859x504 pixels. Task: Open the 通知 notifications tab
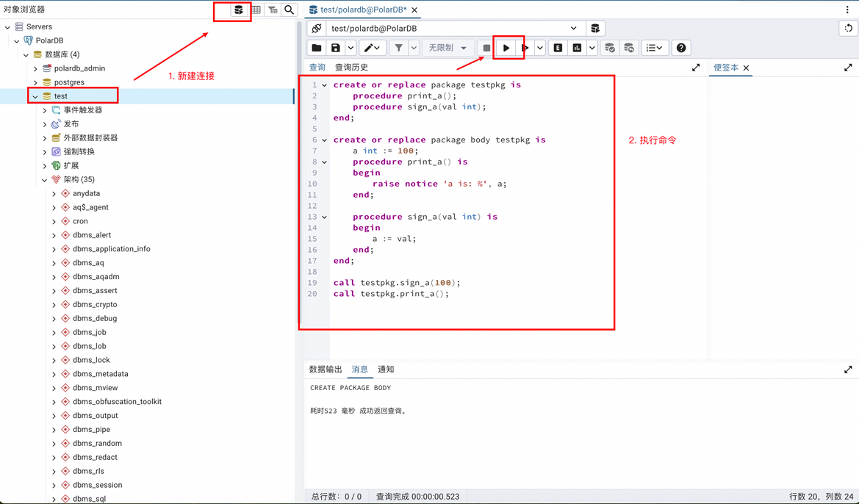[x=386, y=370]
